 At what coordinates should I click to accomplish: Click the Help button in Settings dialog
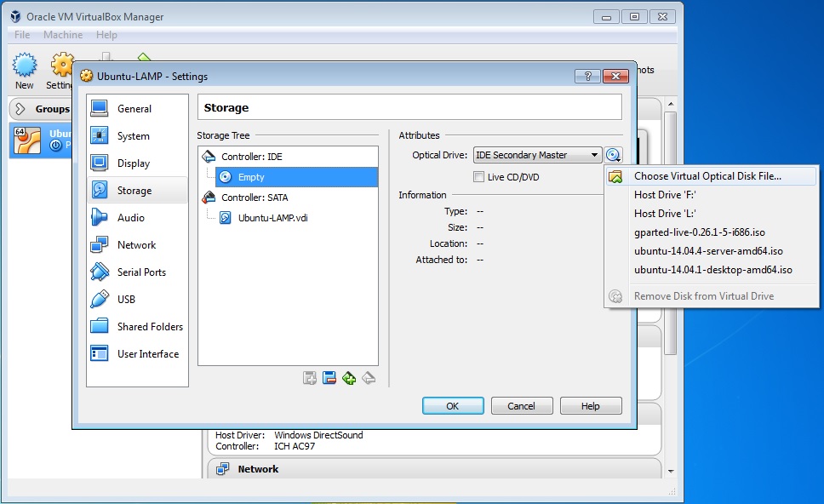(591, 406)
